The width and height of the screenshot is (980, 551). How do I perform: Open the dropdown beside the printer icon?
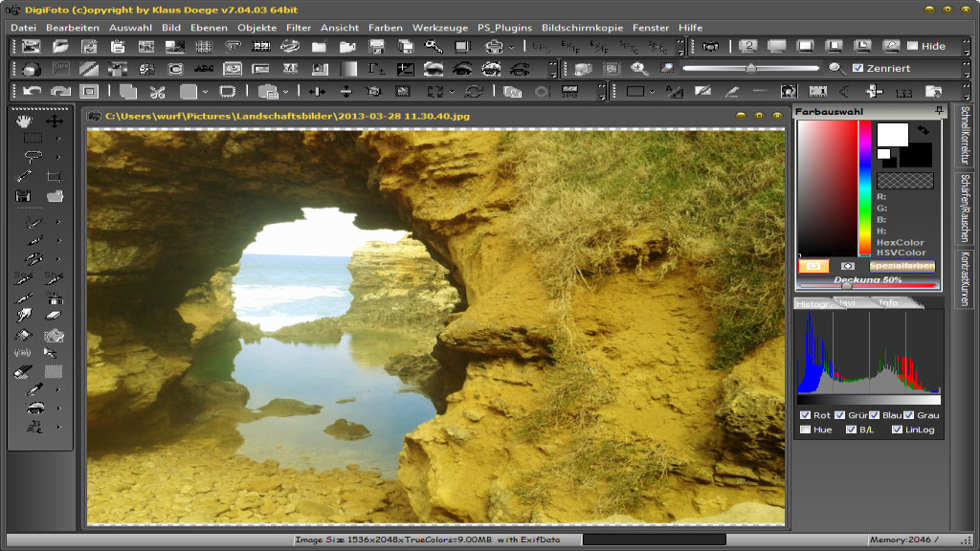(512, 46)
